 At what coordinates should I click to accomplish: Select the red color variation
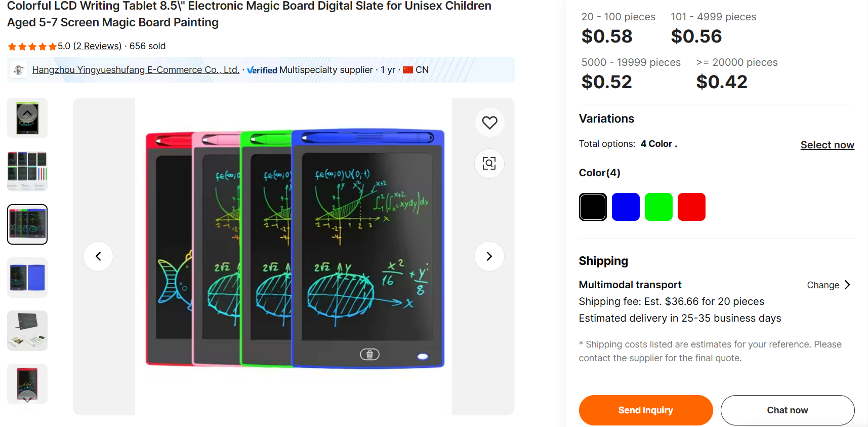[x=691, y=207]
